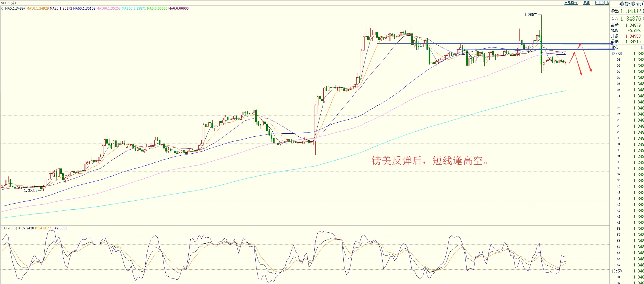Click the MA5 moving average label

pyautogui.click(x=15, y=9)
